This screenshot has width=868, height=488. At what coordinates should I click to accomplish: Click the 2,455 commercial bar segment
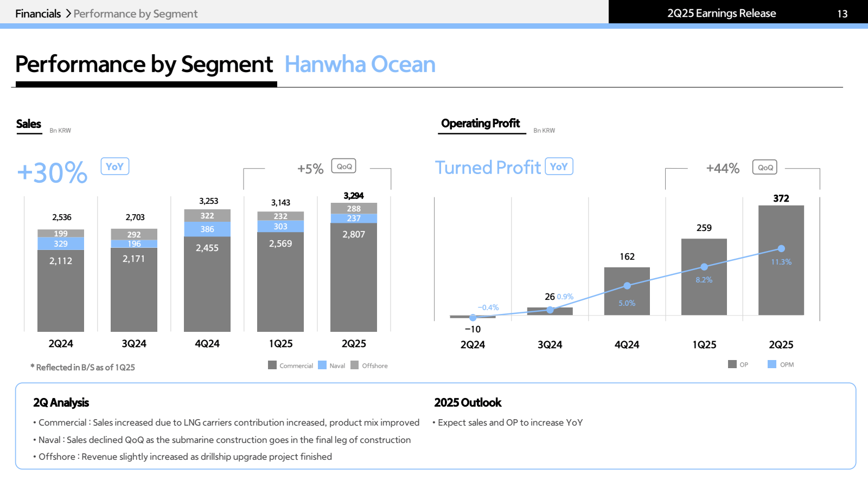(207, 284)
